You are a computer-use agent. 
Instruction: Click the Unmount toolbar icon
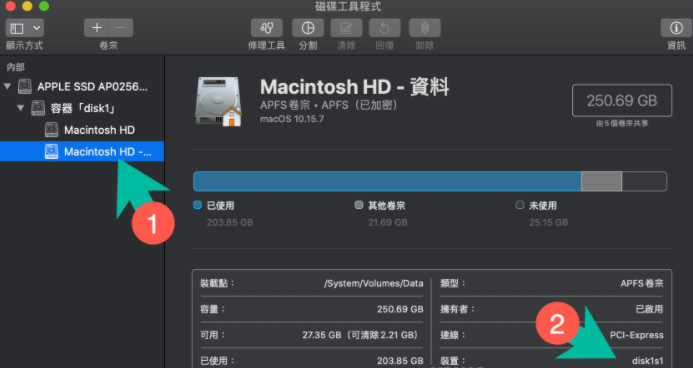click(424, 28)
